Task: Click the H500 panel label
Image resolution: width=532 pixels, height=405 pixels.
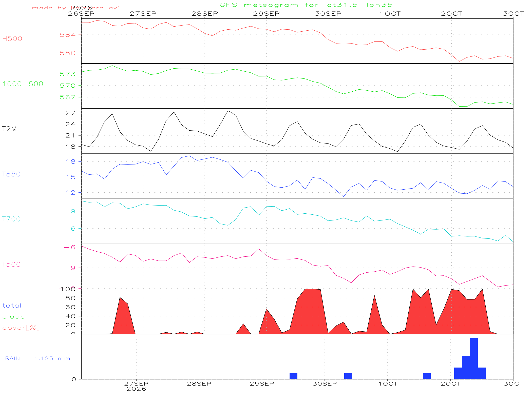Action: 12,39
